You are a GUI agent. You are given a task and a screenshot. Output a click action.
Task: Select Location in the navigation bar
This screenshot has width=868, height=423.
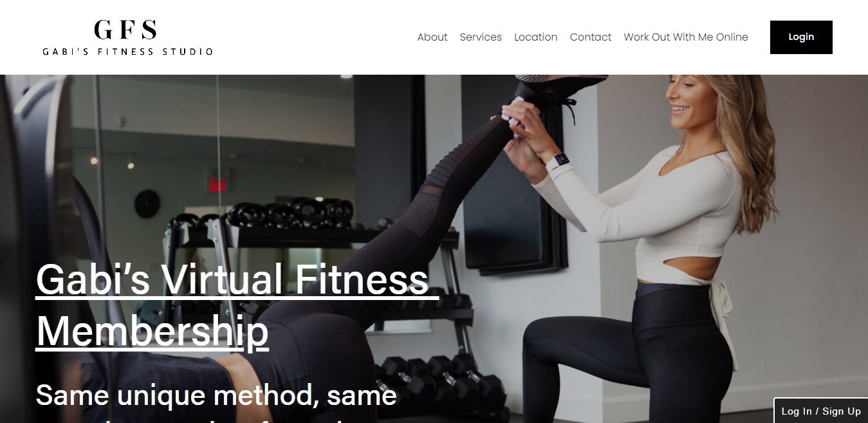[536, 37]
